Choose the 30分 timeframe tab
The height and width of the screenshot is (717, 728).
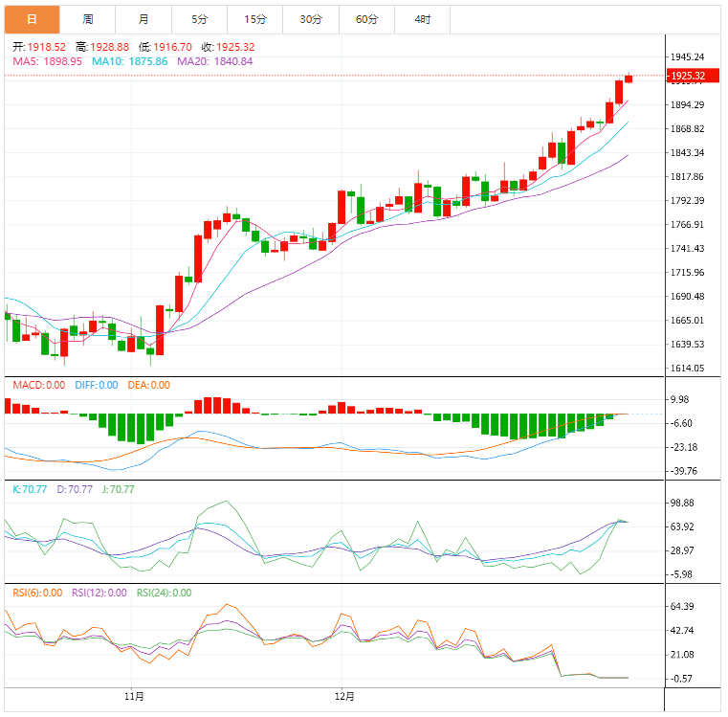(x=311, y=19)
